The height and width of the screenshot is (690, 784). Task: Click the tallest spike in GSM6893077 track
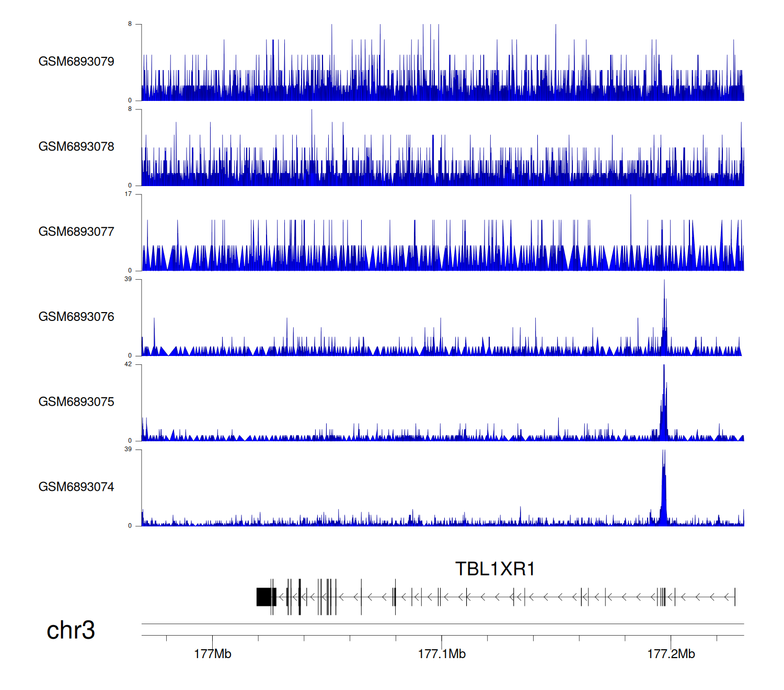630,220
